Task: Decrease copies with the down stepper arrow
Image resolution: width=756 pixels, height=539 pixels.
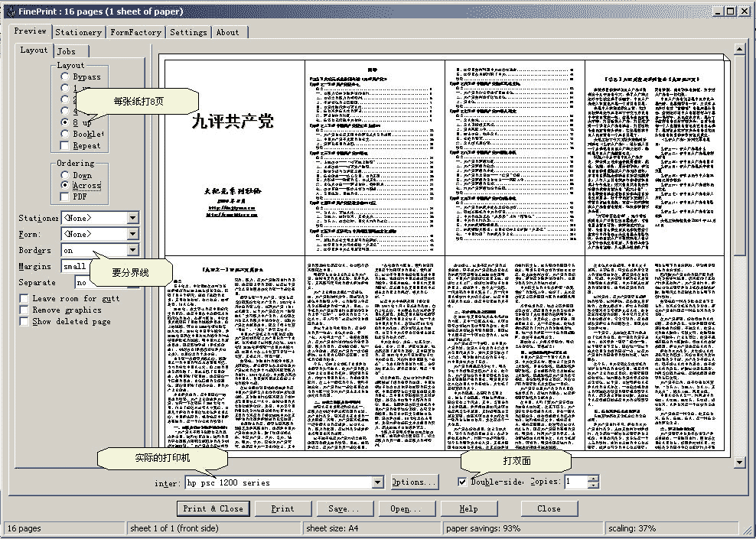Action: pyautogui.click(x=593, y=485)
